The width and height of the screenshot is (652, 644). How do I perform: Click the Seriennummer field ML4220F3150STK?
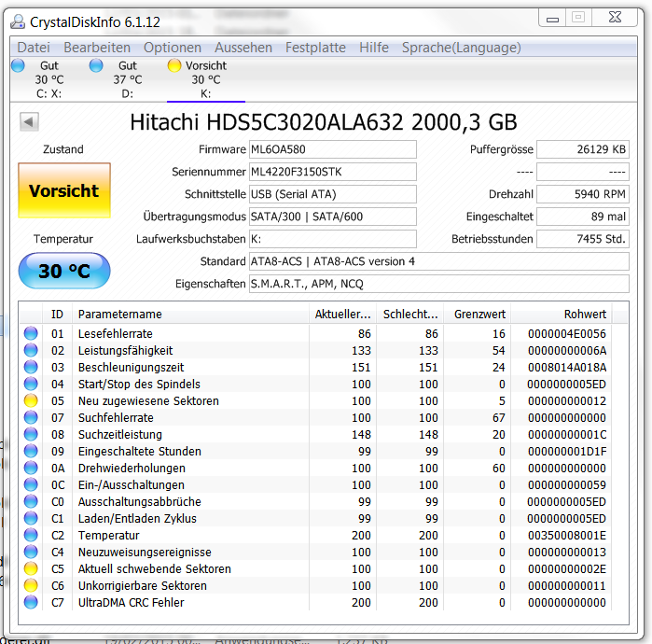(333, 172)
